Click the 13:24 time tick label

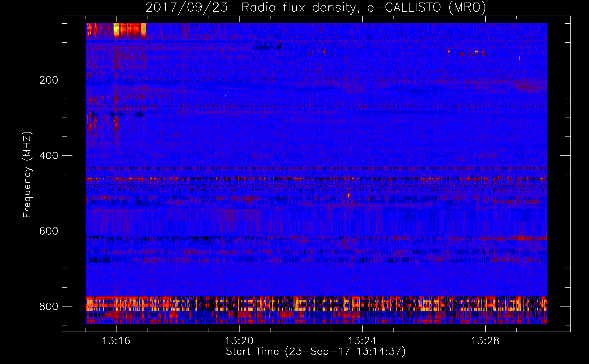click(362, 341)
